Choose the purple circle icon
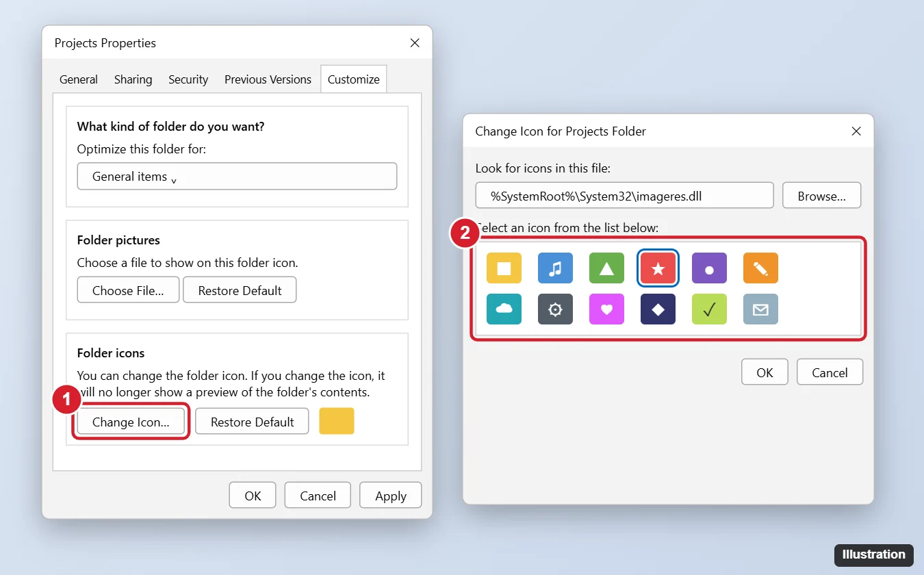This screenshot has height=575, width=924. coord(709,268)
